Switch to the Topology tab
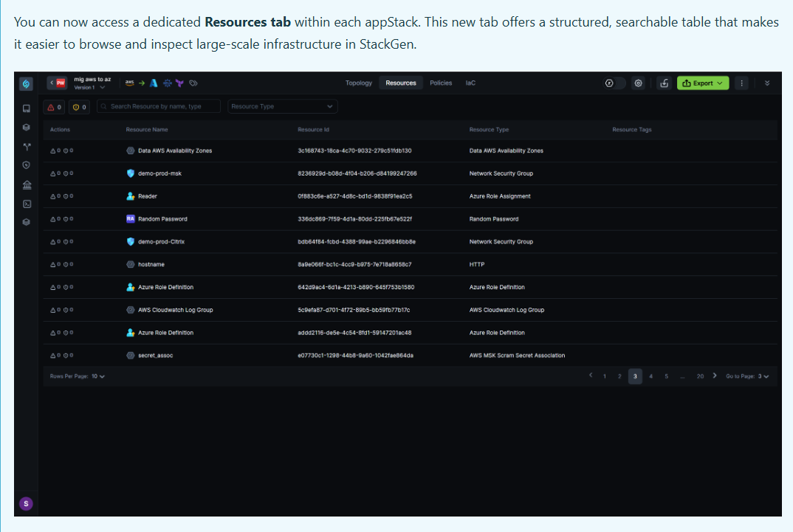The height and width of the screenshot is (532, 793). 359,83
